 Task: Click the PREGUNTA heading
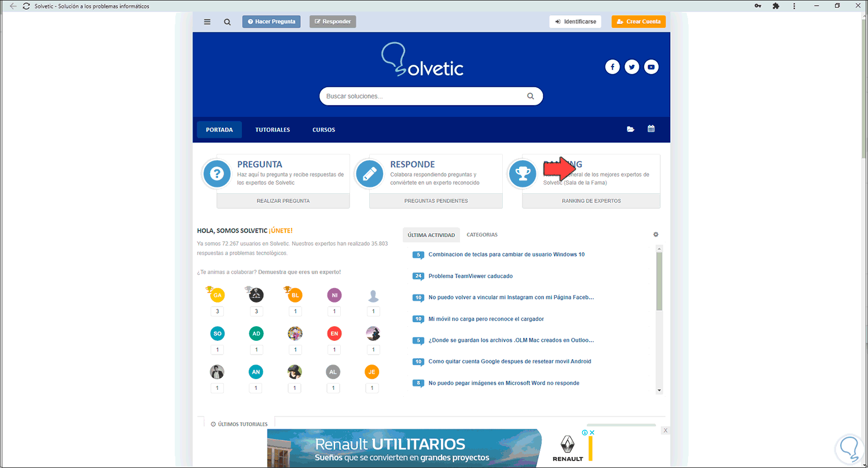[x=260, y=164]
